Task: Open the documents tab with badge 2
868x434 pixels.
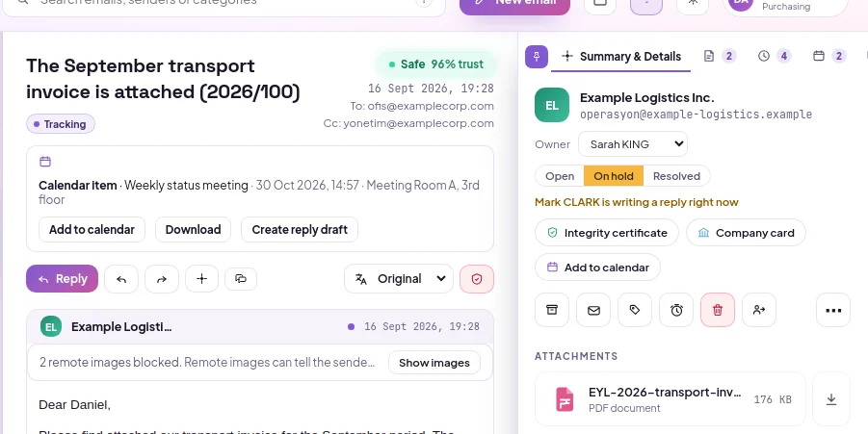Action: (x=720, y=56)
